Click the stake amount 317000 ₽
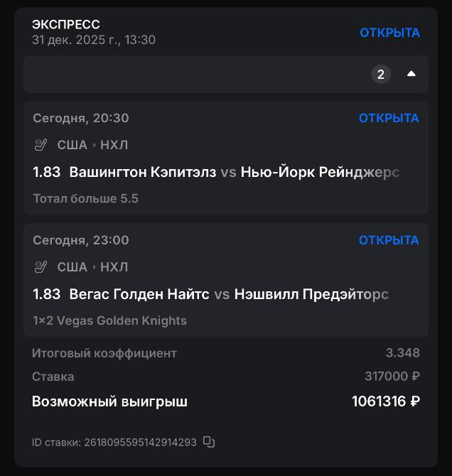 point(392,377)
